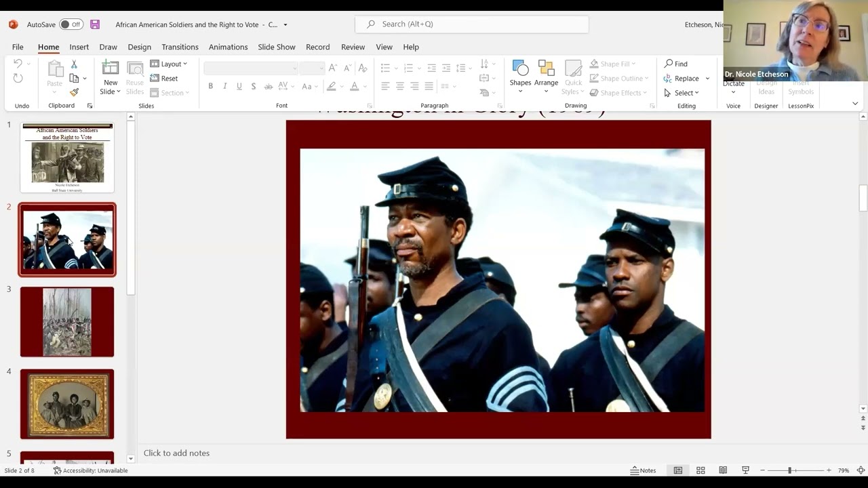
Task: Open the Layout dropdown
Action: pyautogui.click(x=168, y=64)
